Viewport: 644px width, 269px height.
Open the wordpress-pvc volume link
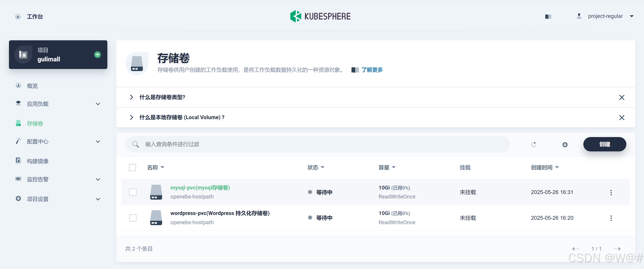[x=220, y=213]
